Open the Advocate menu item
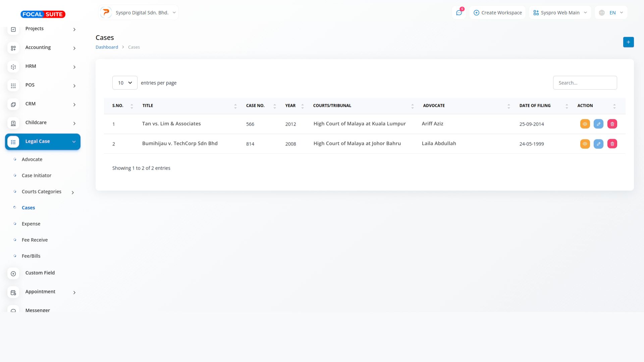Screen dimensions: 644x362 point(32,160)
